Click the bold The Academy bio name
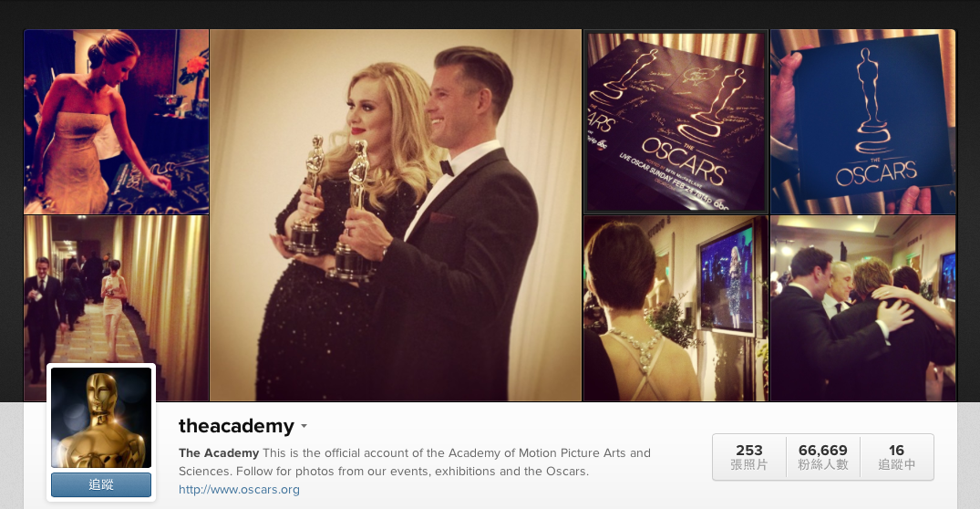980x509 pixels. (x=219, y=452)
